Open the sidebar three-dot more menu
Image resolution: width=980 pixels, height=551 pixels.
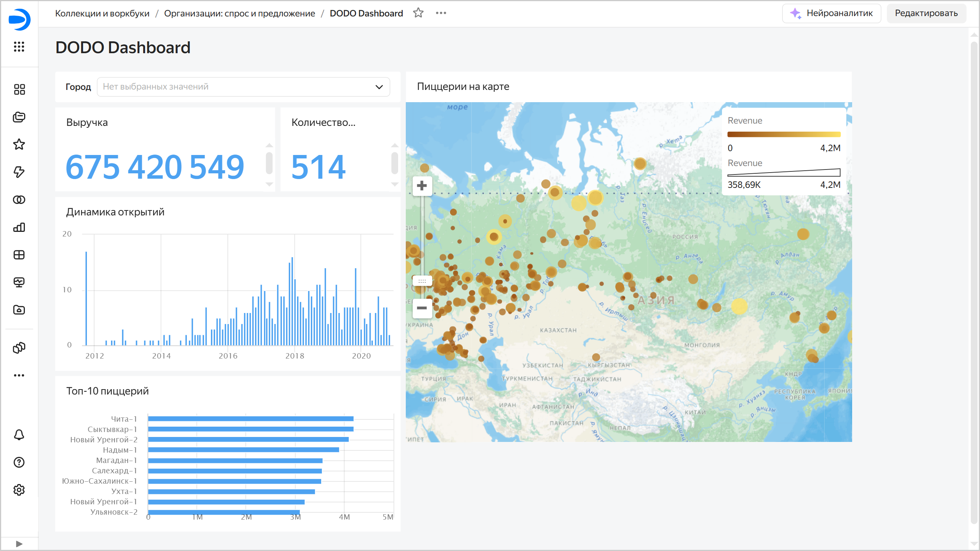click(19, 375)
